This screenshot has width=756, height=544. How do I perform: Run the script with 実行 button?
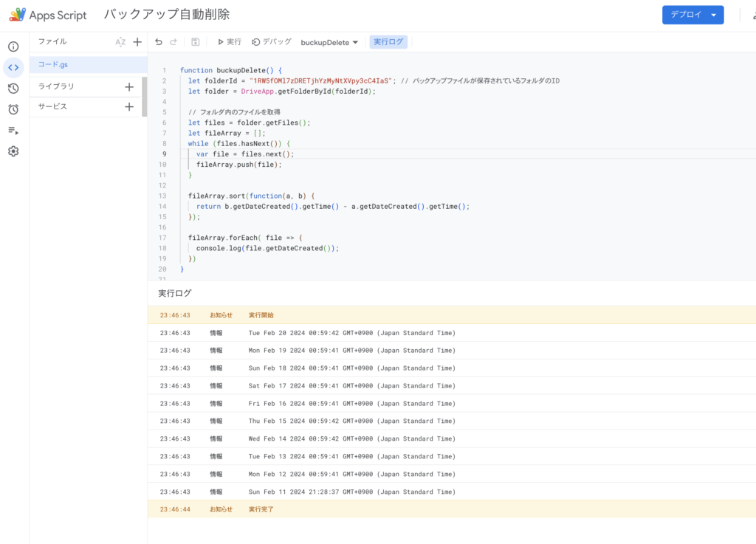(x=229, y=42)
